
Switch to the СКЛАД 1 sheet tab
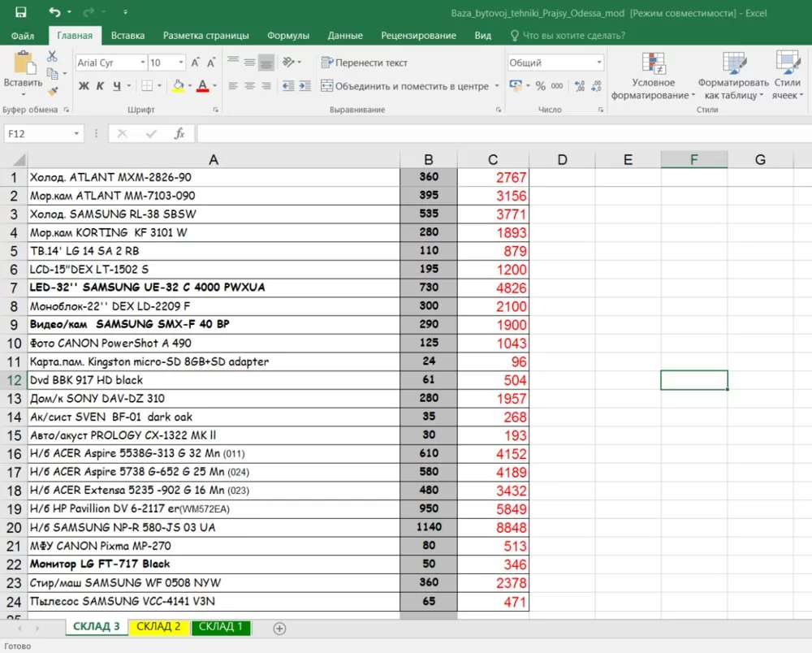(221, 626)
